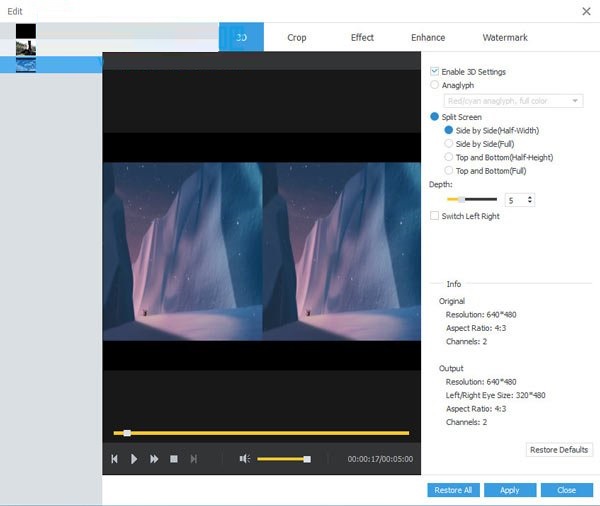
Task: Choose Top and Bottom (Half-Height)
Action: [448, 157]
